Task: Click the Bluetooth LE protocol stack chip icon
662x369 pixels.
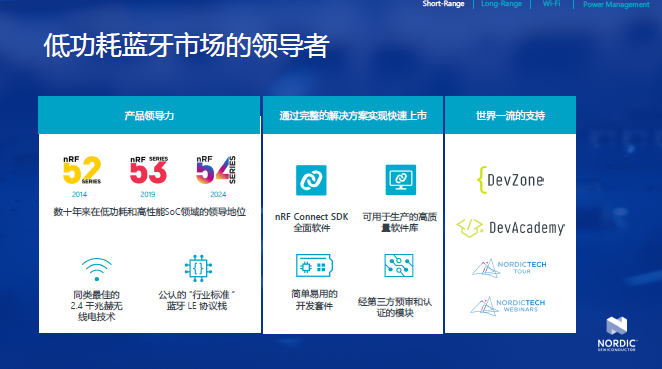Action: [198, 268]
